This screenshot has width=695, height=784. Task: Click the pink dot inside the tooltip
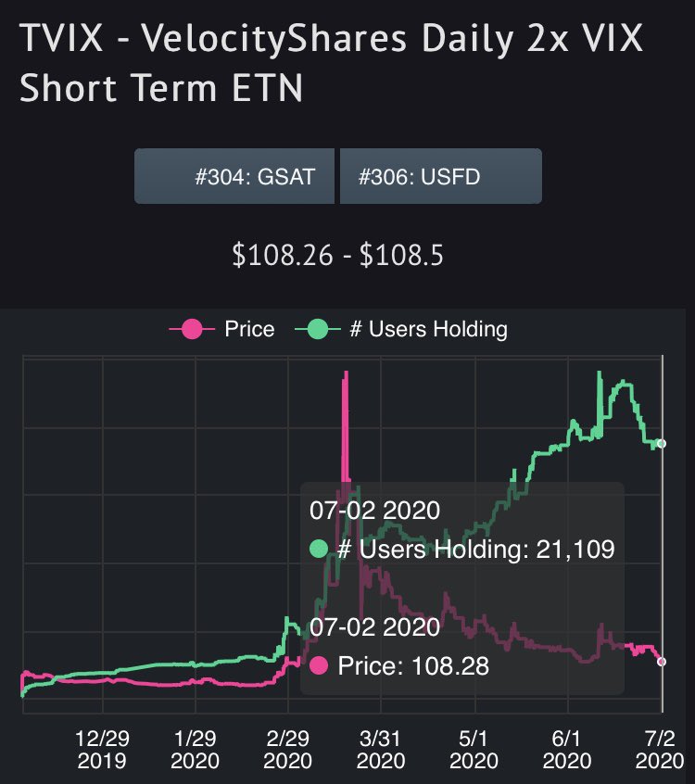(x=319, y=664)
